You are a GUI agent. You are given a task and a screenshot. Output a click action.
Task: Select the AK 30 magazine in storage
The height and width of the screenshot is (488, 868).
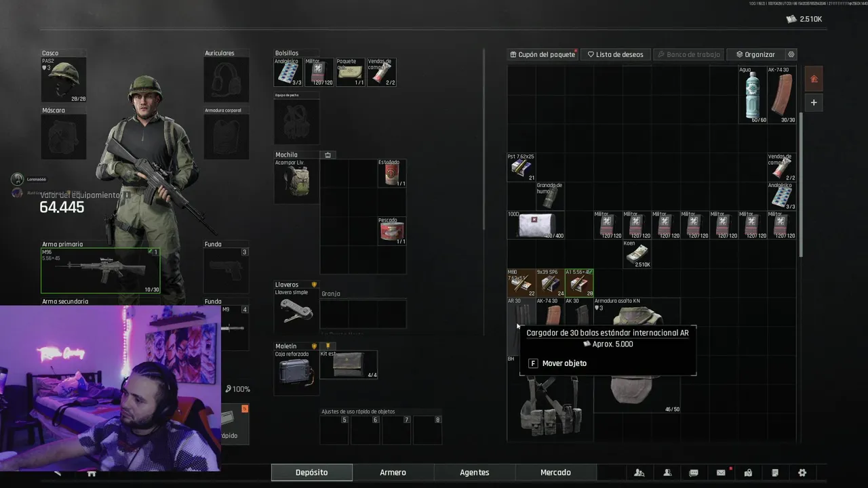click(x=579, y=313)
